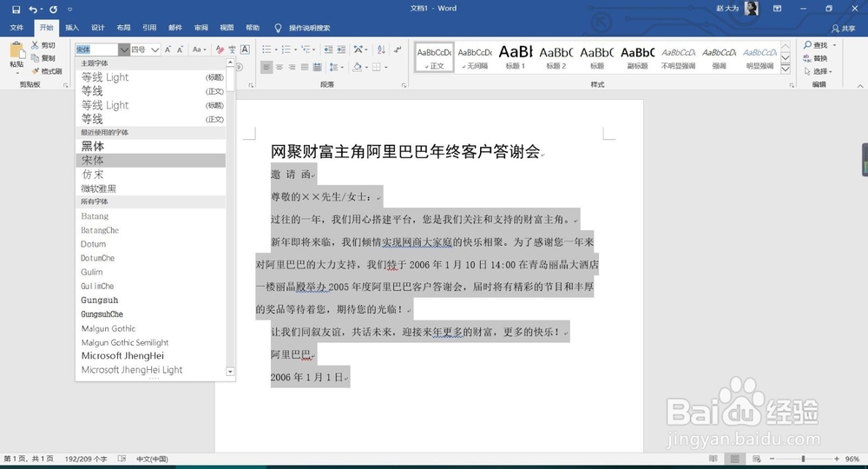Increase paragraph indent
This screenshot has height=469, width=868.
tap(341, 50)
